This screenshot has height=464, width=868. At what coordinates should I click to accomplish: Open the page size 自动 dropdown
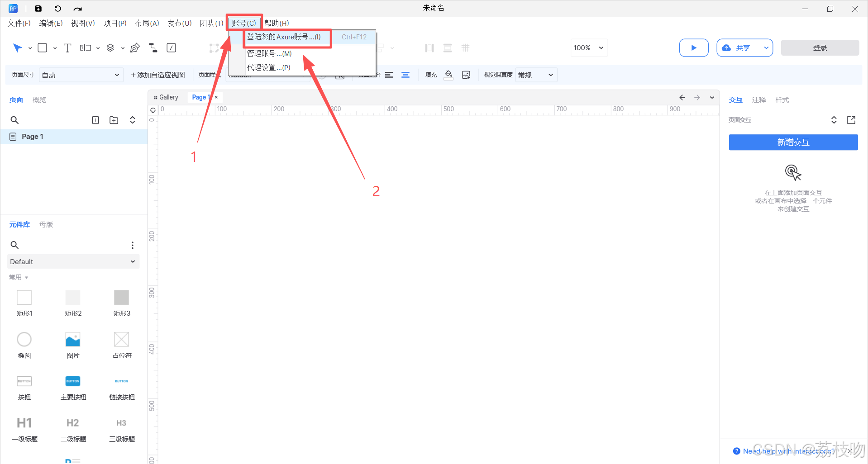[81, 75]
